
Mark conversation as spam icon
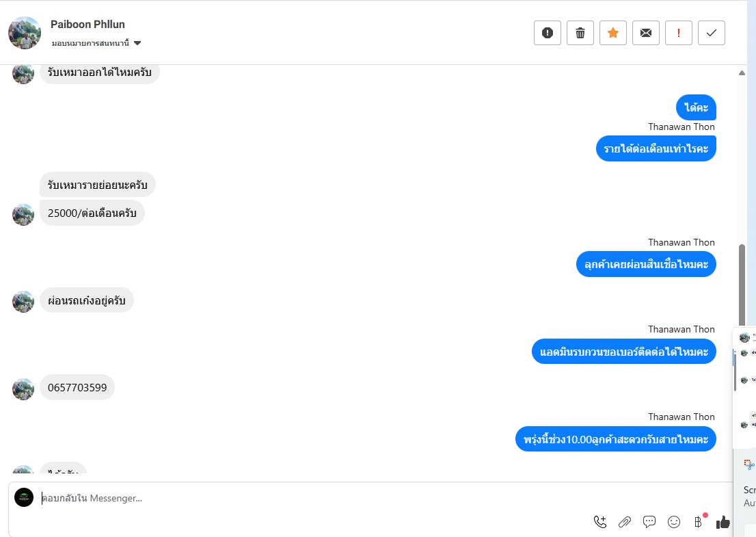click(x=548, y=33)
